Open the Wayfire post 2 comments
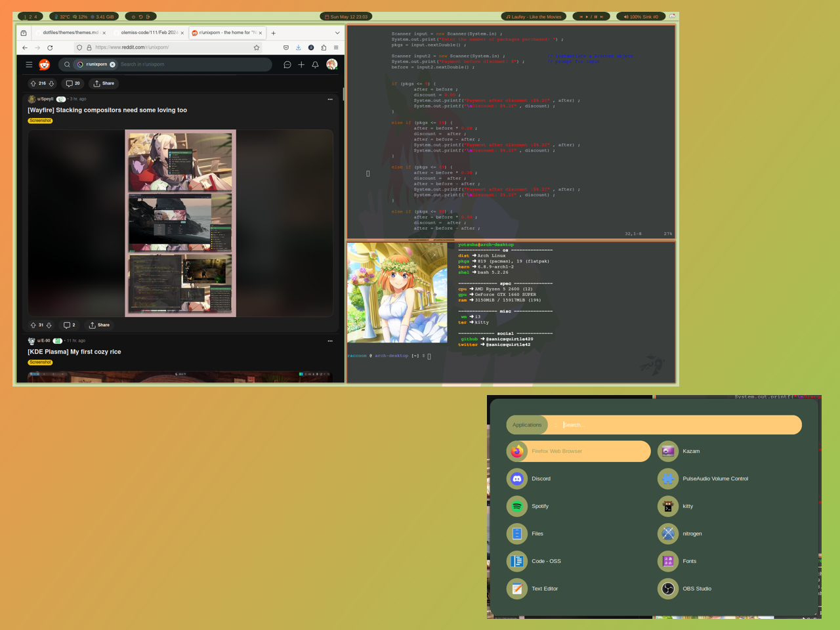 click(69, 325)
